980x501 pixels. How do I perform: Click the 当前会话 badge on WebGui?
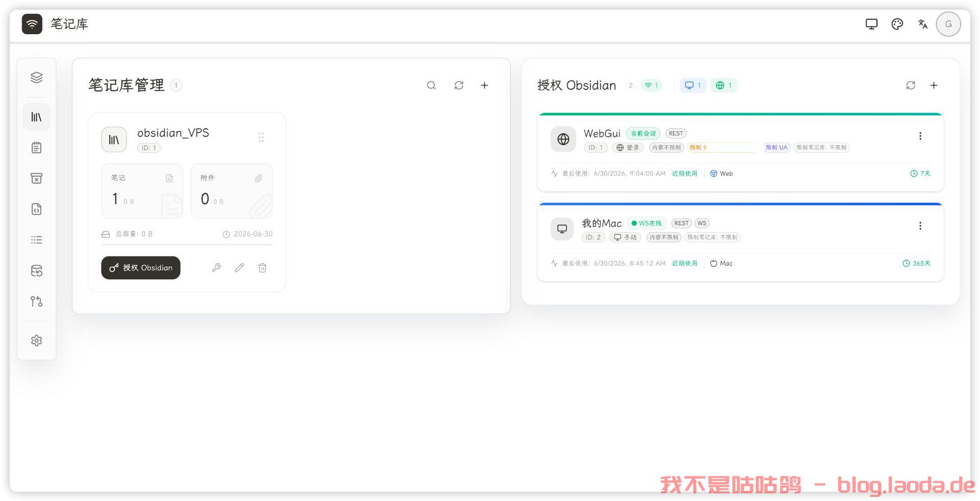pos(643,133)
